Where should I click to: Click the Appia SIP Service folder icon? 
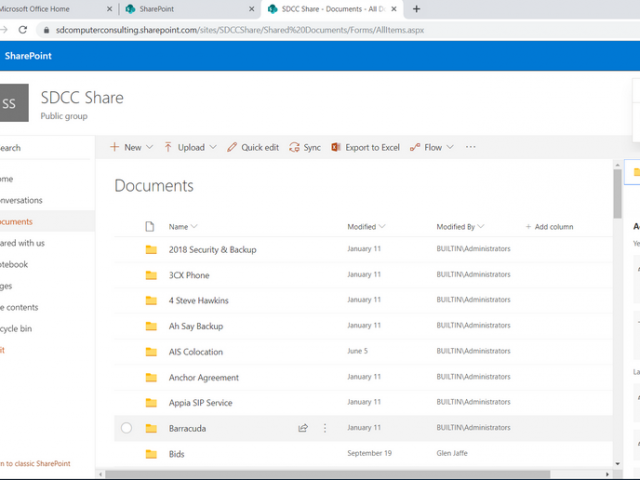point(151,403)
